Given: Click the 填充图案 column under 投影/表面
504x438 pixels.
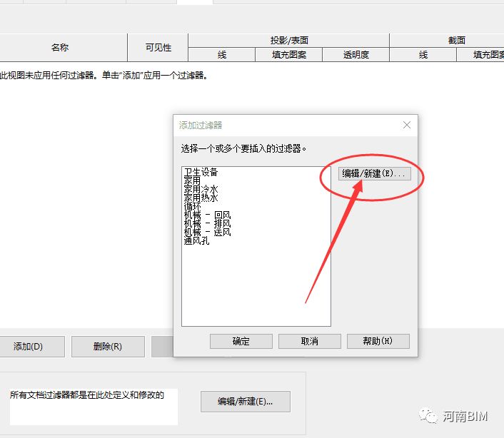Looking at the screenshot, I should click(288, 55).
